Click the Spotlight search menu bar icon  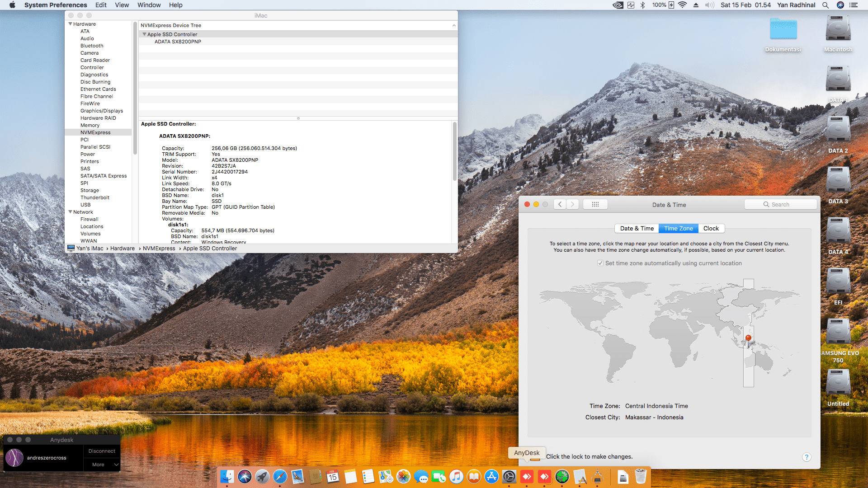825,5
